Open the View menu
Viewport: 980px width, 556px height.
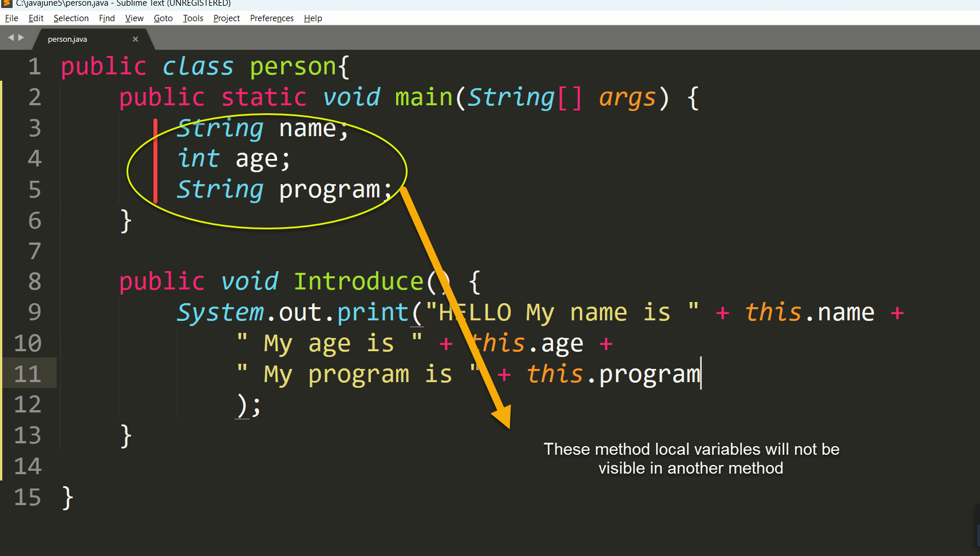135,18
